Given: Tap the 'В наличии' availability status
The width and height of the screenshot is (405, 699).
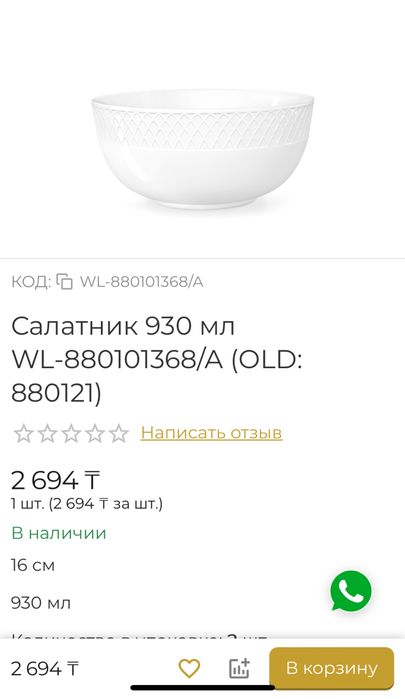Looking at the screenshot, I should point(58,533).
